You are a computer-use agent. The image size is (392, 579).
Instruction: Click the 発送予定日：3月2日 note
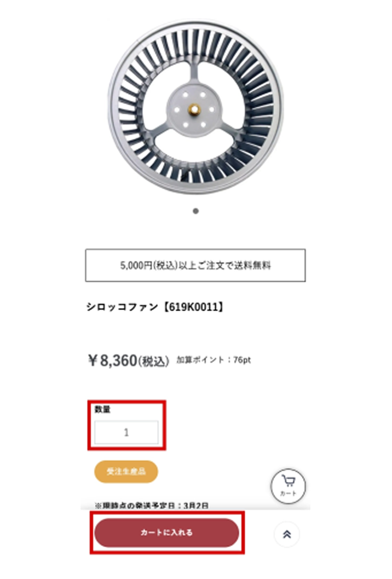[x=152, y=505]
